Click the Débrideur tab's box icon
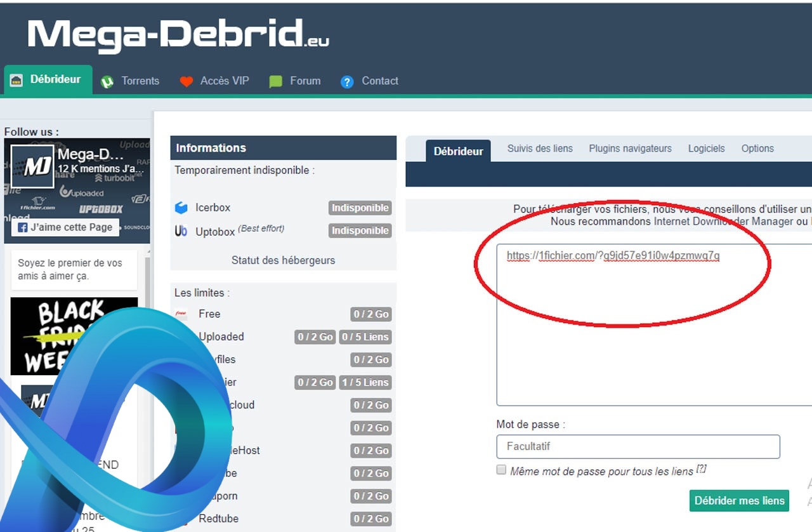 [16, 80]
